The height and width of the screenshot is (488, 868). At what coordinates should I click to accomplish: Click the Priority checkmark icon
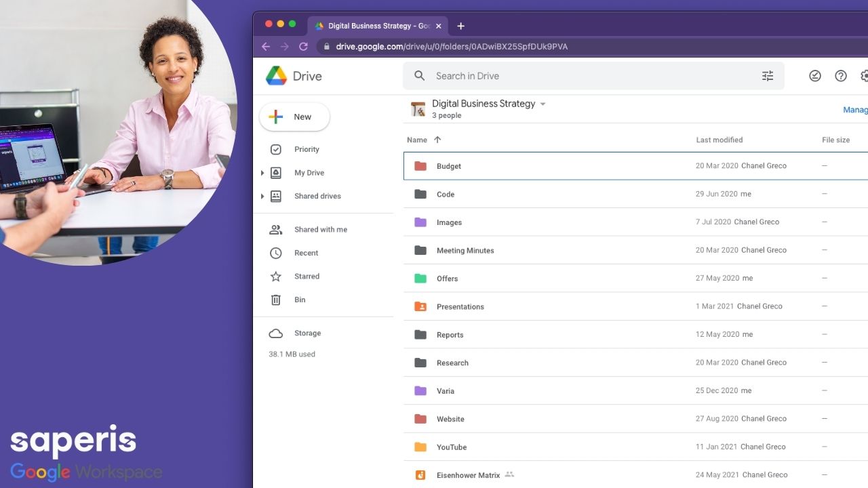coord(276,149)
